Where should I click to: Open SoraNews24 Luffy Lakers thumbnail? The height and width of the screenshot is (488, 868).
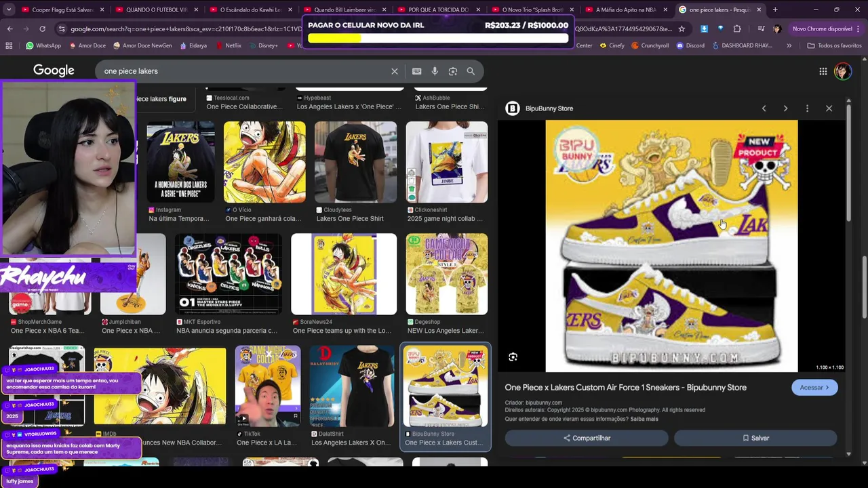344,274
